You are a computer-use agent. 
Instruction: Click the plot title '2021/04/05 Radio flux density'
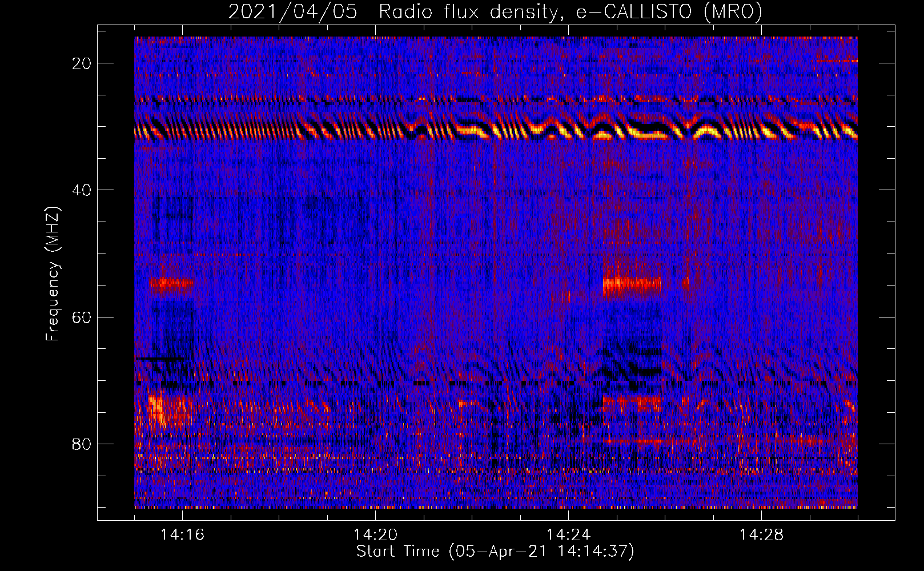pos(495,11)
